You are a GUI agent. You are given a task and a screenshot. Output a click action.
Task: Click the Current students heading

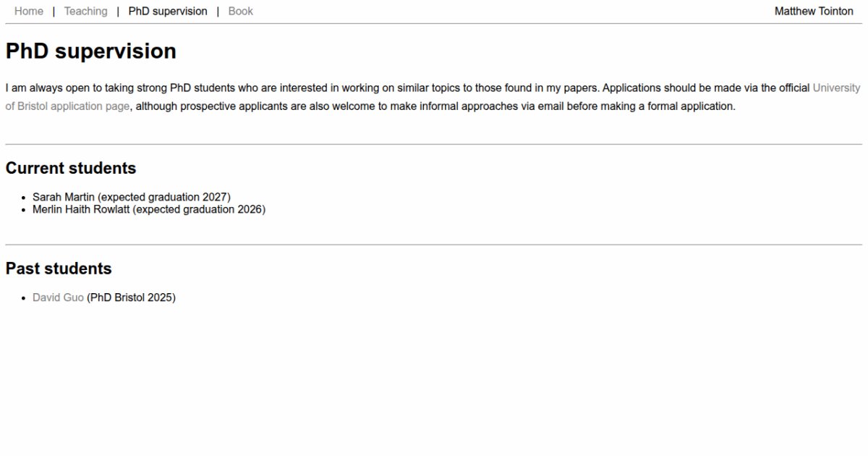click(x=71, y=168)
